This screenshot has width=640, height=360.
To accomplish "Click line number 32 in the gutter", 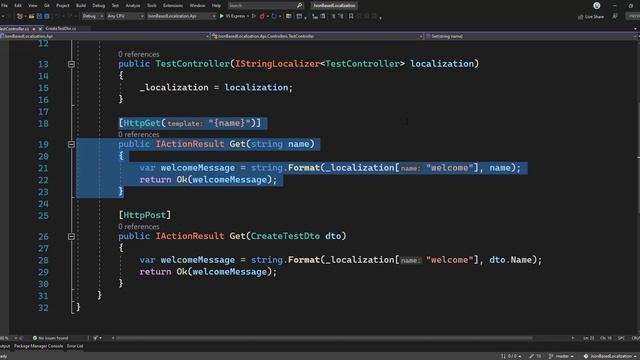I will tap(43, 307).
